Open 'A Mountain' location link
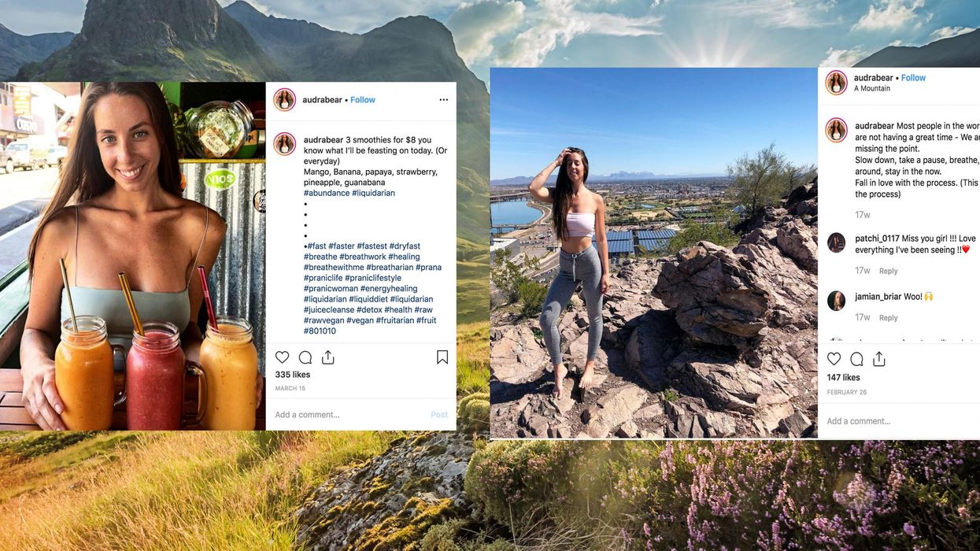The image size is (980, 551). (x=872, y=88)
